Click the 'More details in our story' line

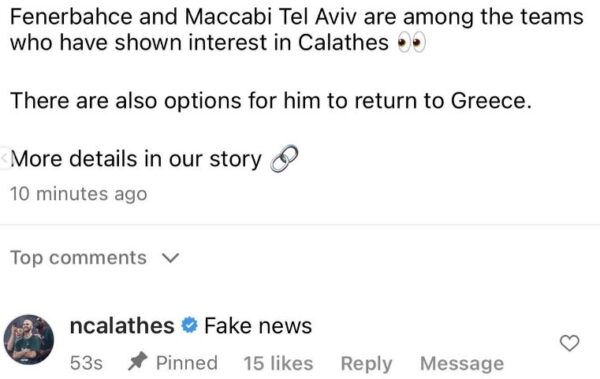[135, 158]
